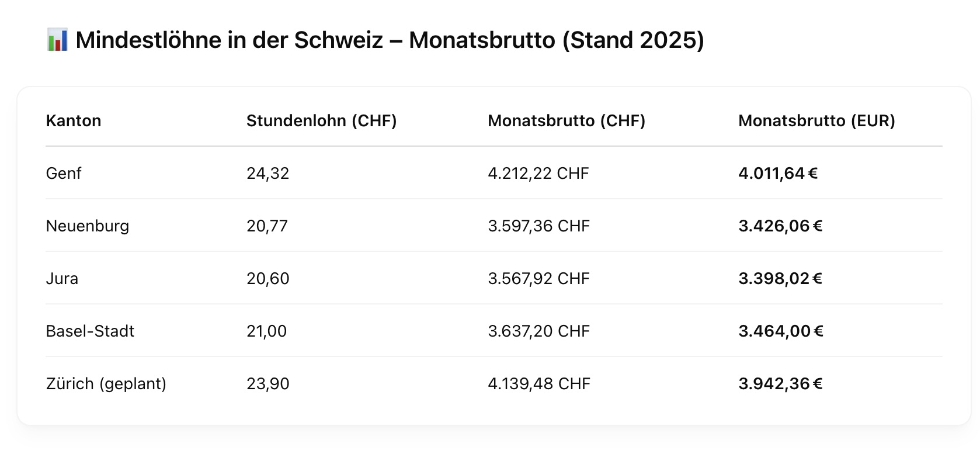Select the Stundenlohn (CHF) column header
This screenshot has height=450, width=980.
coord(322,121)
